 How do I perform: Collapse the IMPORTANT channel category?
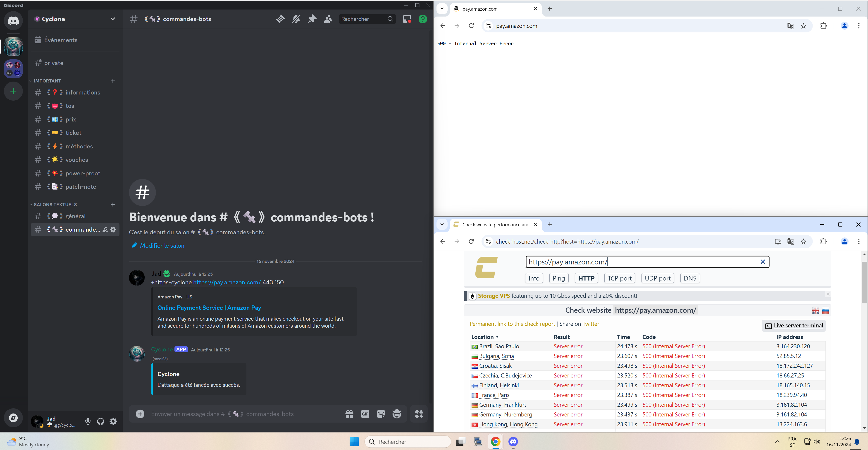(x=47, y=81)
